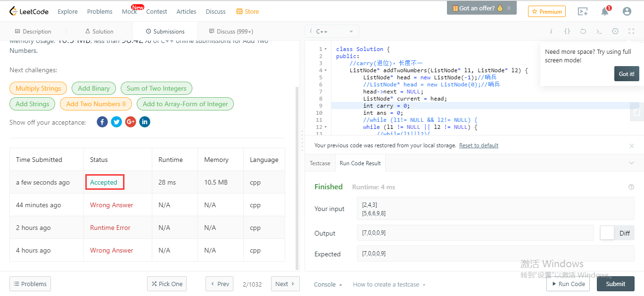Open the Add Strings challenge
The width and height of the screenshot is (644, 296).
[x=33, y=104]
